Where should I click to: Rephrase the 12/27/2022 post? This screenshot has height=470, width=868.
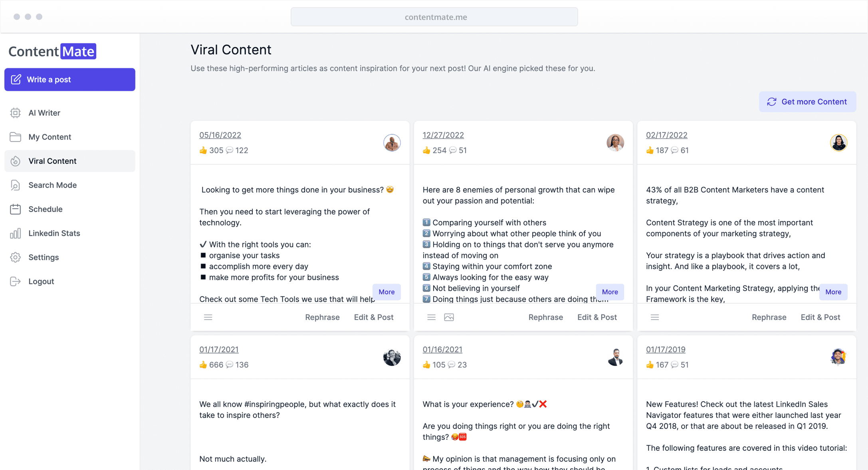(545, 317)
